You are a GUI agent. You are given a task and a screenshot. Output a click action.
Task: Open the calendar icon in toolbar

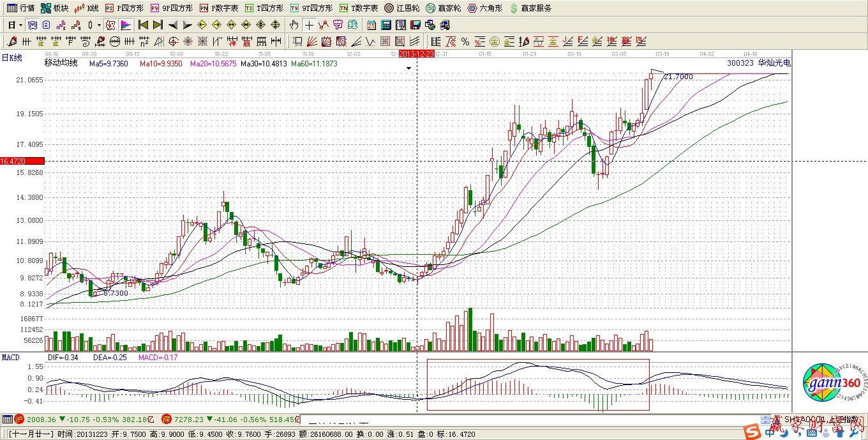coord(371,25)
